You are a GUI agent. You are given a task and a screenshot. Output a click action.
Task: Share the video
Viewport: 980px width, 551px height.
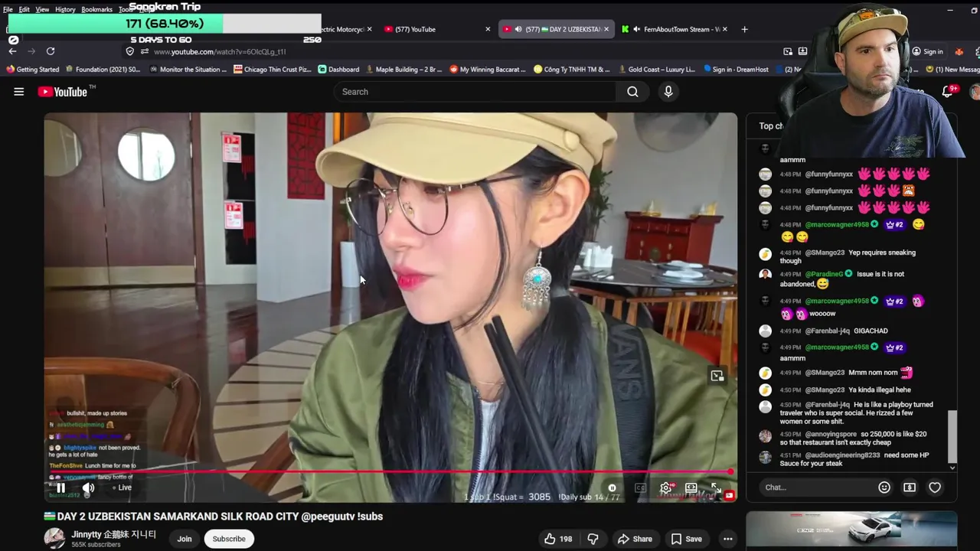click(x=635, y=539)
